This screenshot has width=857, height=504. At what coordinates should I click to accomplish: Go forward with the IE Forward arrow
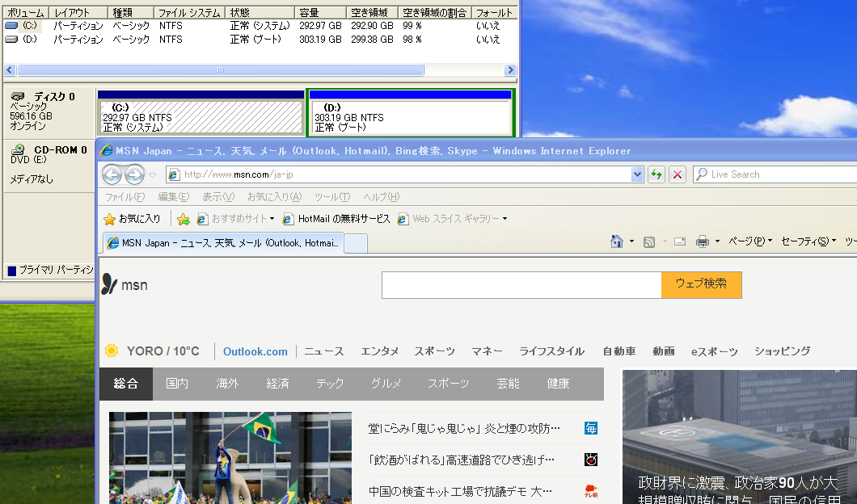(x=134, y=174)
